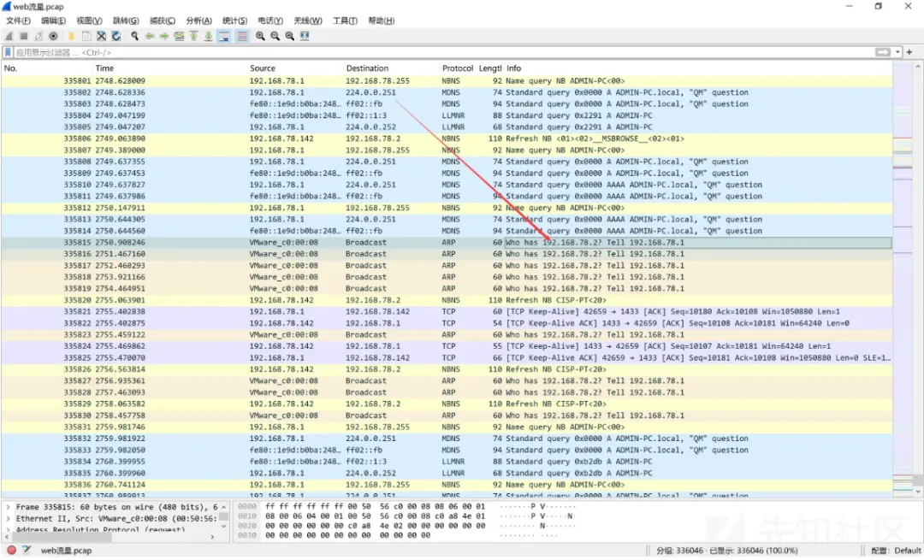Toggle auto-scroll during live capture
The width and height of the screenshot is (924, 560).
223,37
